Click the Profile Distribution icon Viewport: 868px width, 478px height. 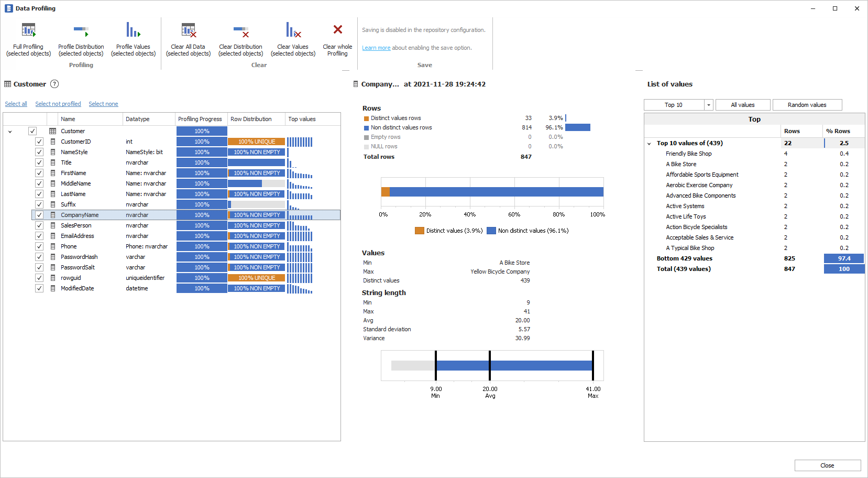coord(81,30)
